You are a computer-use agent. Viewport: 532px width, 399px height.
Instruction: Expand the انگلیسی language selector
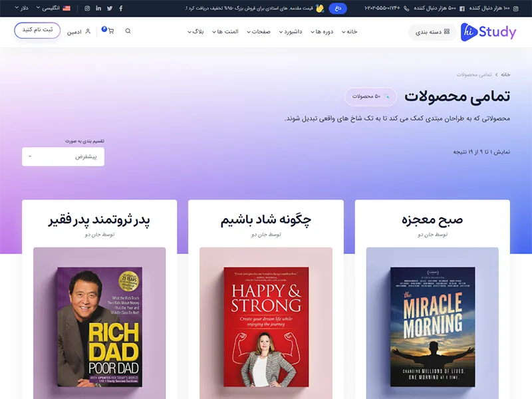pos(53,8)
